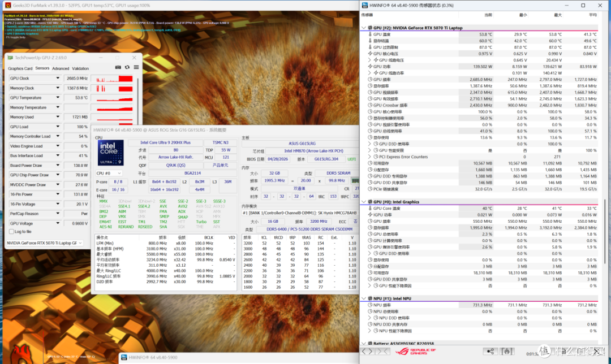
Task: Click "DDR5 SDRAM" memory type value
Action: click(x=338, y=174)
